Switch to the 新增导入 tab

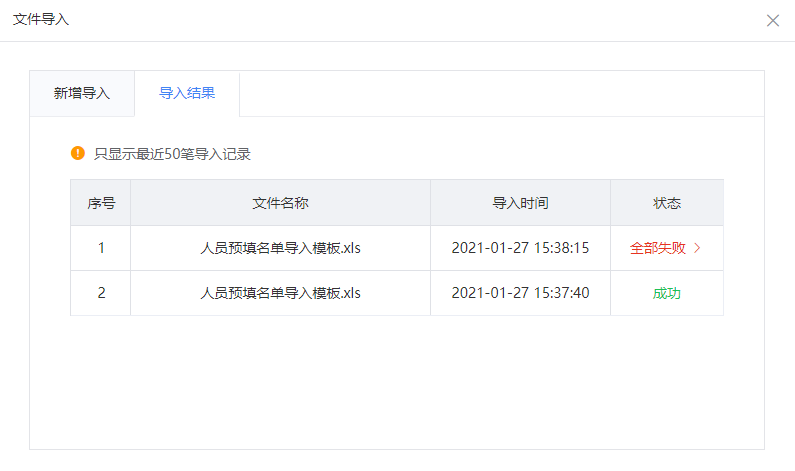[x=82, y=93]
